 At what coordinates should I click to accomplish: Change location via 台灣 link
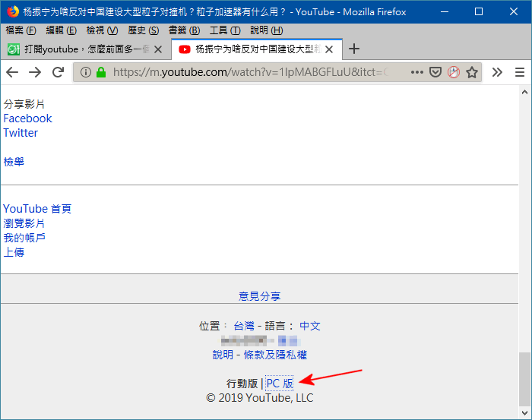point(244,326)
